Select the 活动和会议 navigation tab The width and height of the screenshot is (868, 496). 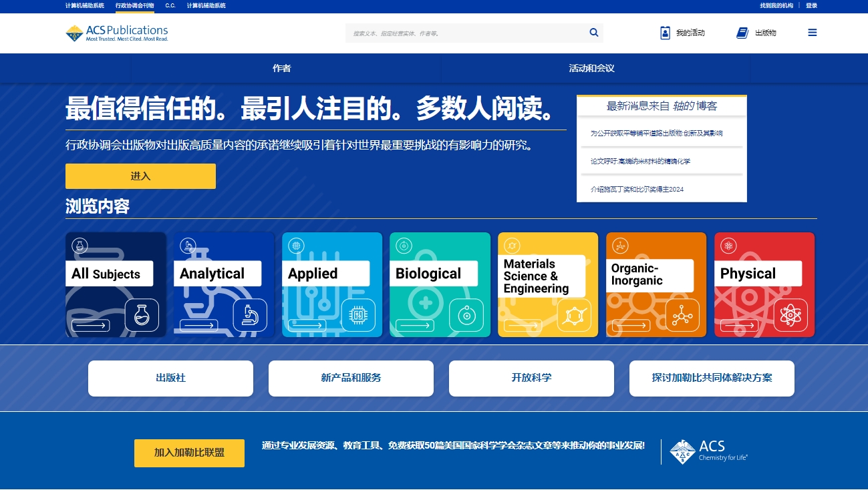(591, 68)
